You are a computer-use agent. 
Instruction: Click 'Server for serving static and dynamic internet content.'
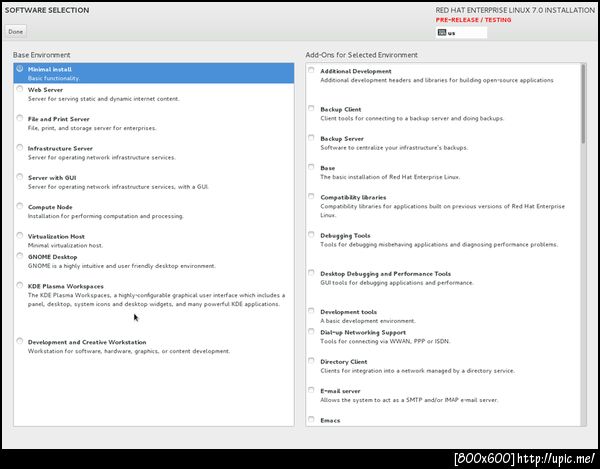coord(103,99)
